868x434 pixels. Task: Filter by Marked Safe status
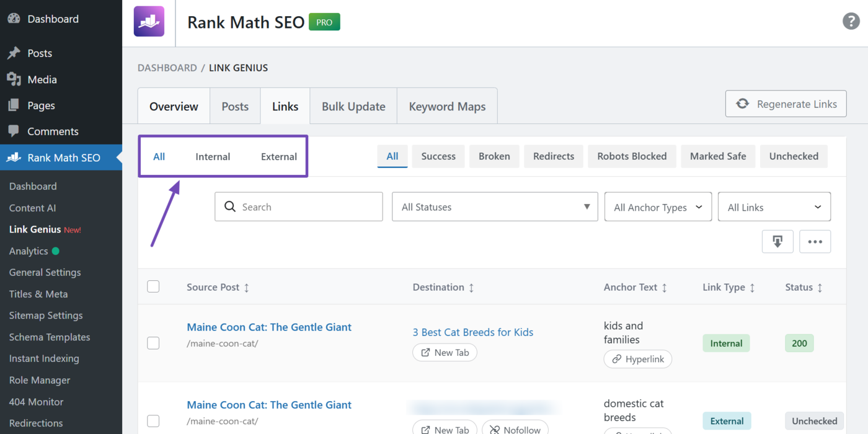[x=718, y=156]
